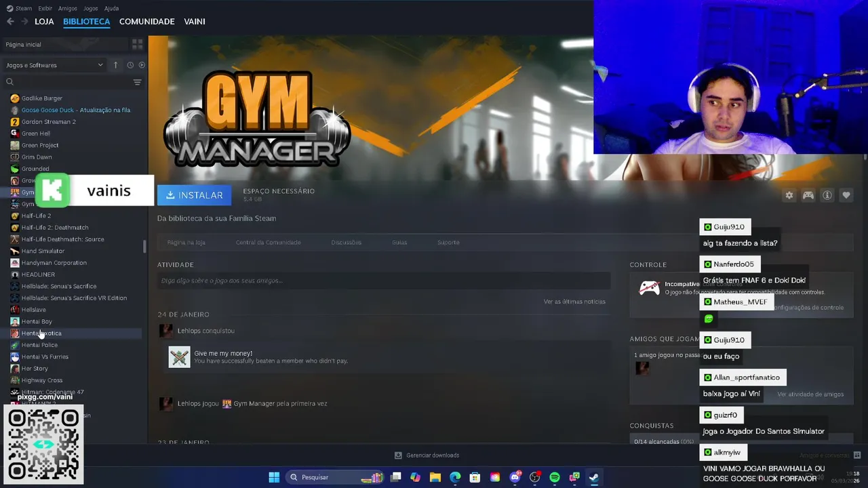Open the Amigos menu

[x=68, y=8]
